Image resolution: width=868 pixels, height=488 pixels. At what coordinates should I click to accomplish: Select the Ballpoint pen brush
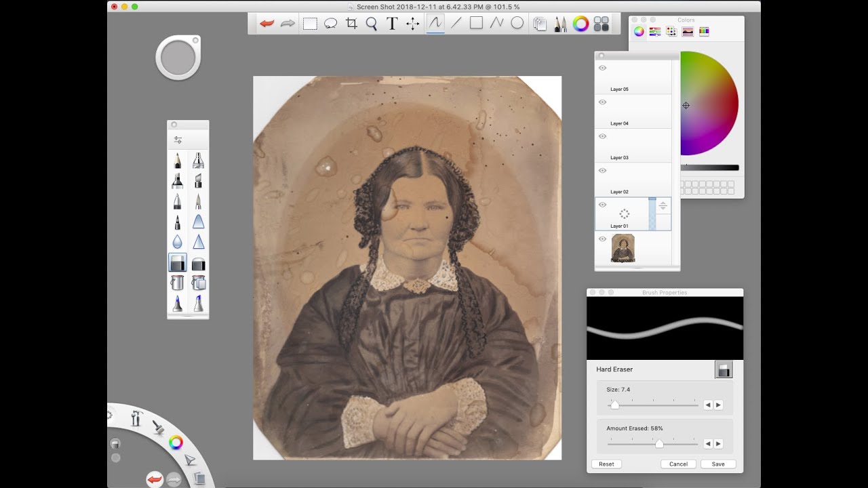[178, 201]
